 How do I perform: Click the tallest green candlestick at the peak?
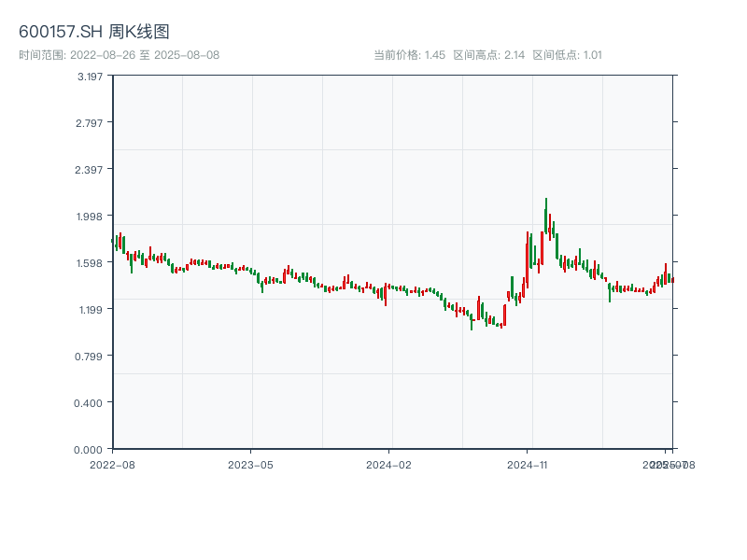(546, 216)
